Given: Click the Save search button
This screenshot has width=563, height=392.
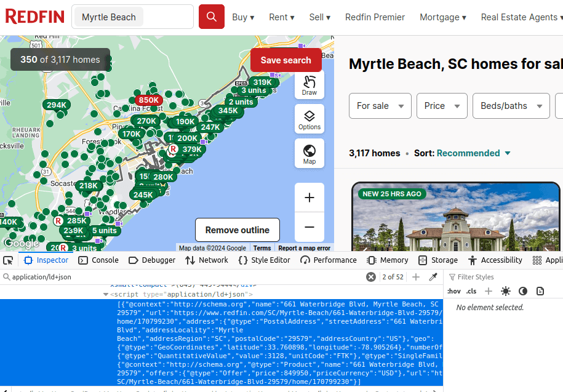Looking at the screenshot, I should 286,60.
